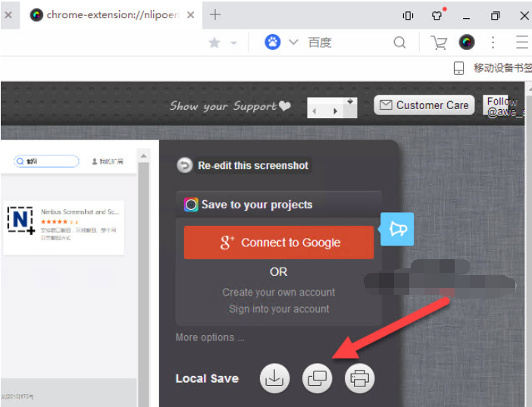Click the search box inside screenshot preview
Viewport: 532px width, 407px height.
(46, 161)
